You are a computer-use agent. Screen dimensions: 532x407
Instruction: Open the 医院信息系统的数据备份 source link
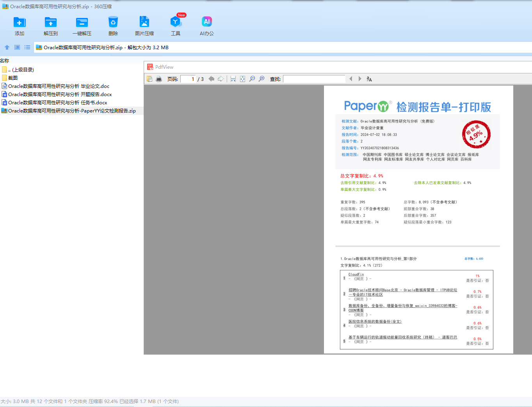(x=375, y=322)
